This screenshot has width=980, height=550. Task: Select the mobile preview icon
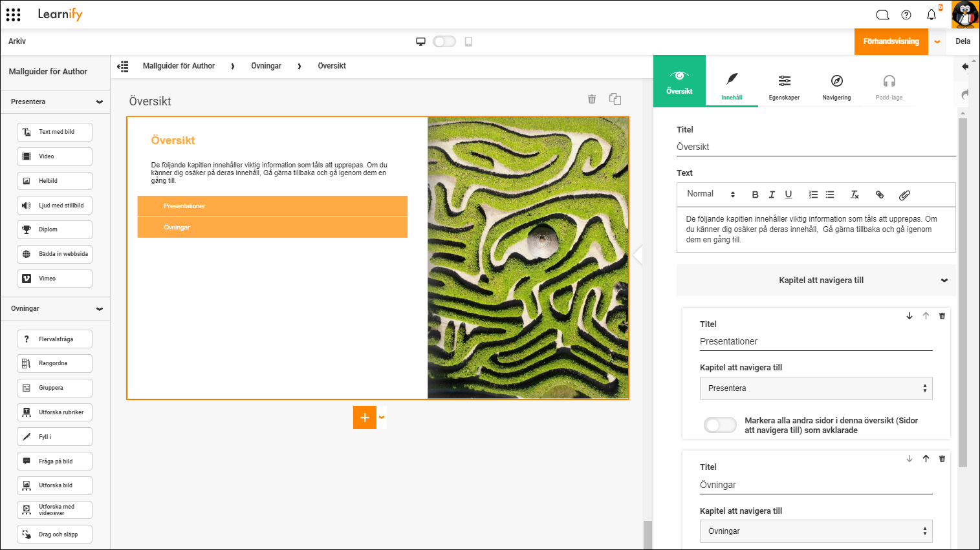(x=468, y=41)
